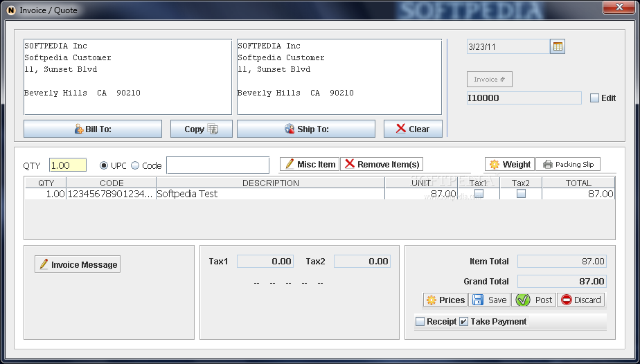Click the Item Total field

[562, 262]
